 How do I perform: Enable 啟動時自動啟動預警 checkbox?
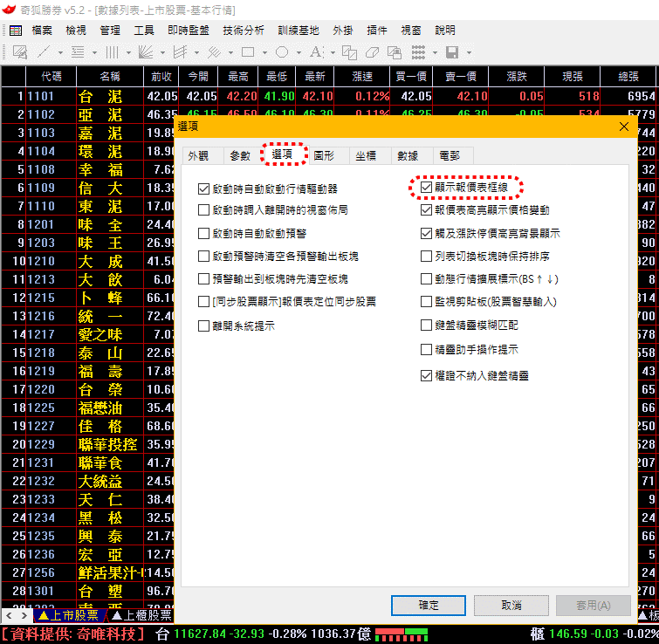[x=204, y=234]
